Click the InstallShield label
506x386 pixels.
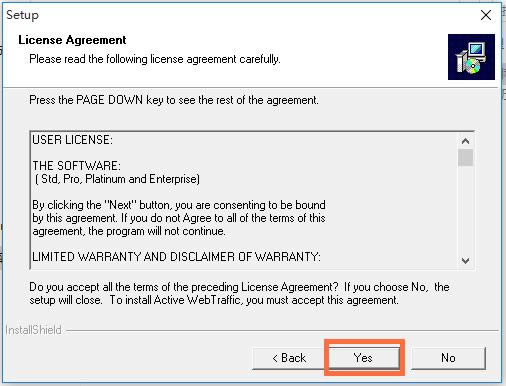tap(33, 330)
